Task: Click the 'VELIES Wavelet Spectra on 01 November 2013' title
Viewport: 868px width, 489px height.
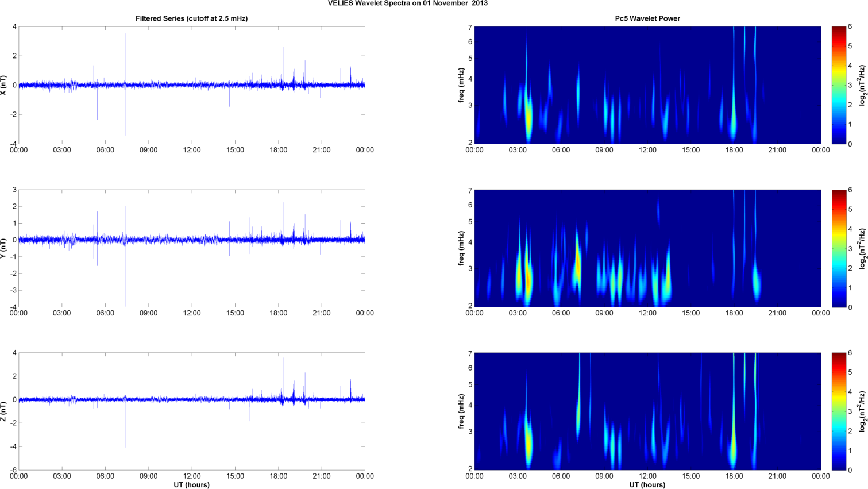Action: (408, 3)
